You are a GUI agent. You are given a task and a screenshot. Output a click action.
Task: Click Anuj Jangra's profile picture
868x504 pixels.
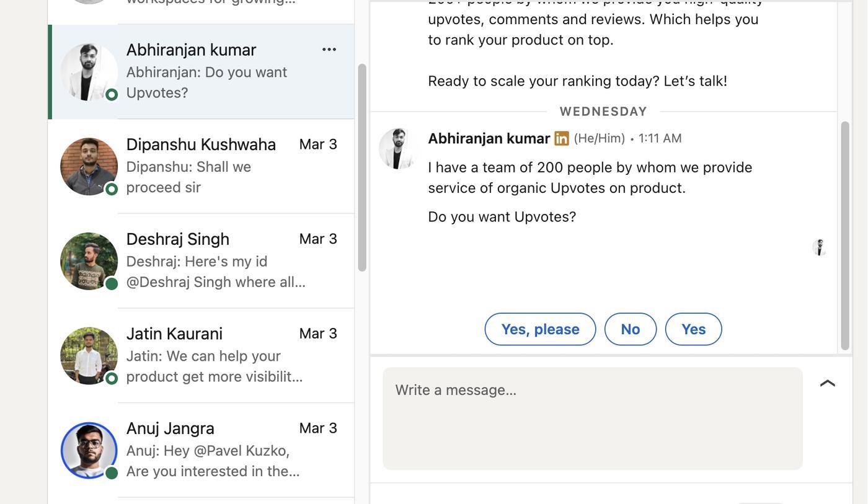point(89,451)
